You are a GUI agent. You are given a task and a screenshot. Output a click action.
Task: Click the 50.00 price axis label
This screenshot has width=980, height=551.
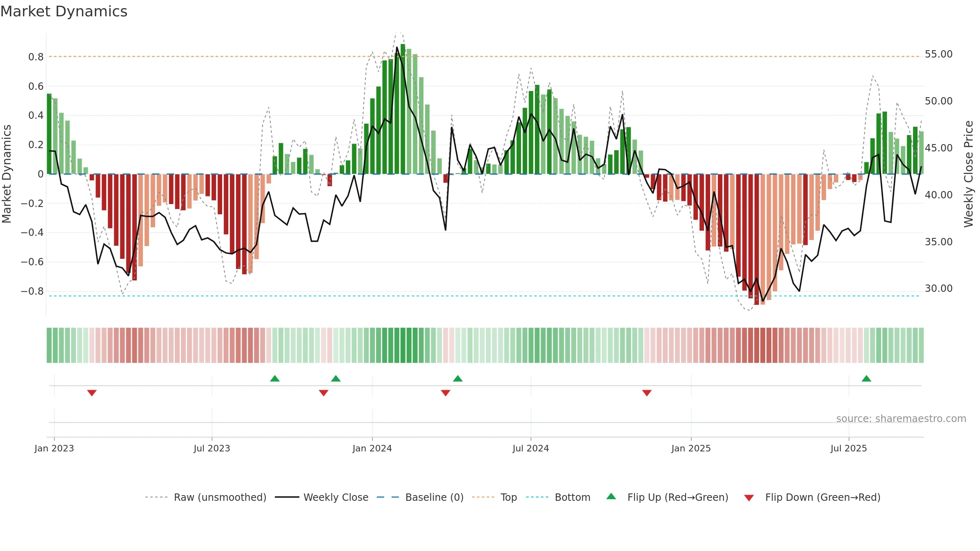coord(939,101)
